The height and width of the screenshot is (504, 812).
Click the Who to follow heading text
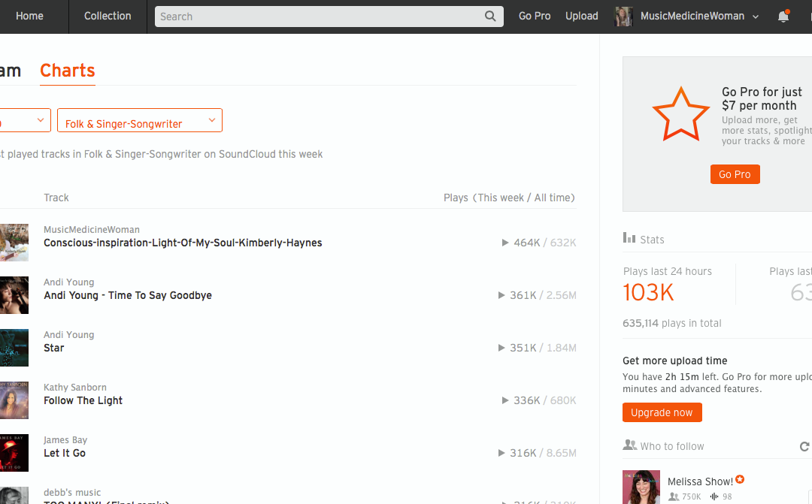pos(672,446)
